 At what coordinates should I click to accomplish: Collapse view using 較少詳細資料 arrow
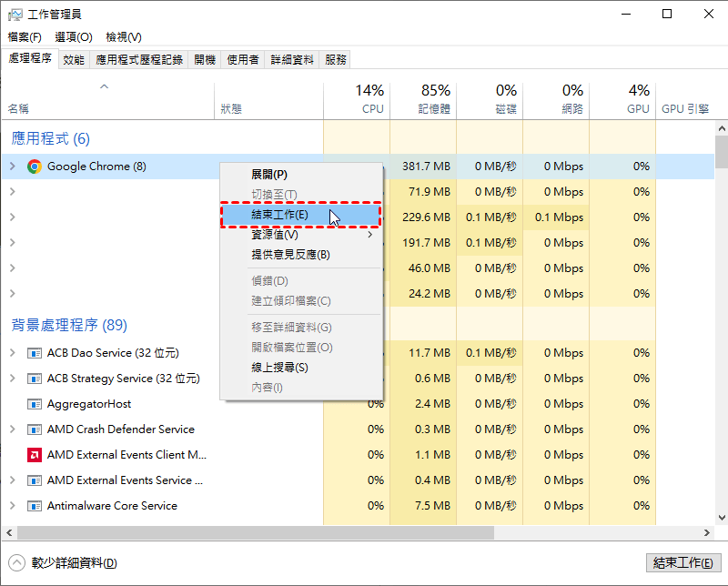(x=17, y=563)
